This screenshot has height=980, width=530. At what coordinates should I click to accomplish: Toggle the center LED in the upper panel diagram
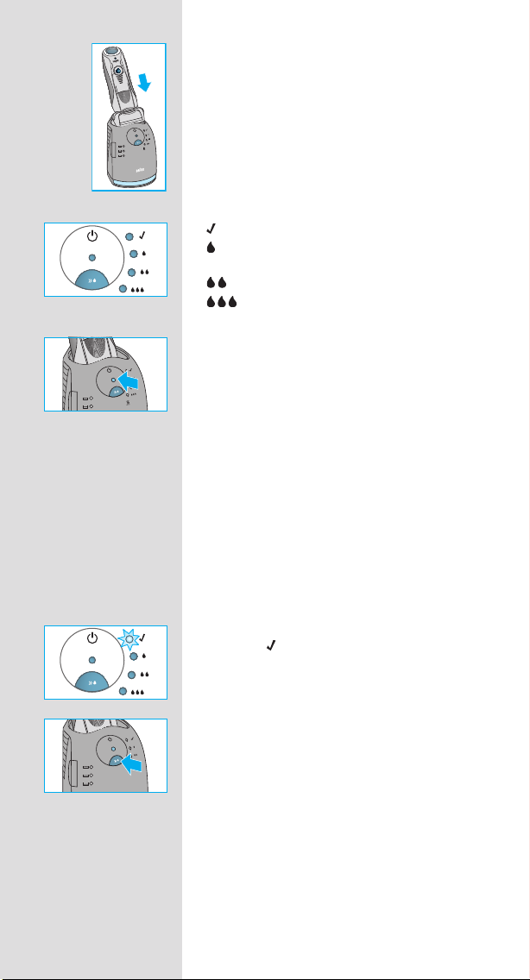pos(92,257)
